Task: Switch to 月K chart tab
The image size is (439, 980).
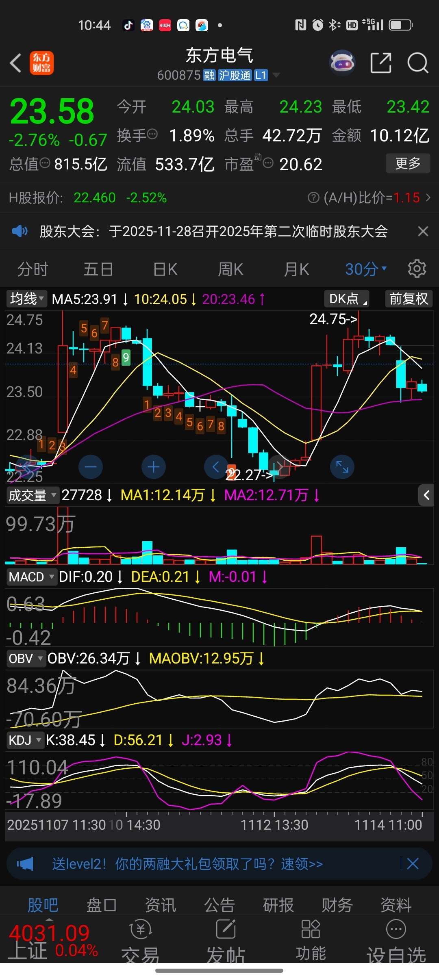Action: pyautogui.click(x=296, y=269)
